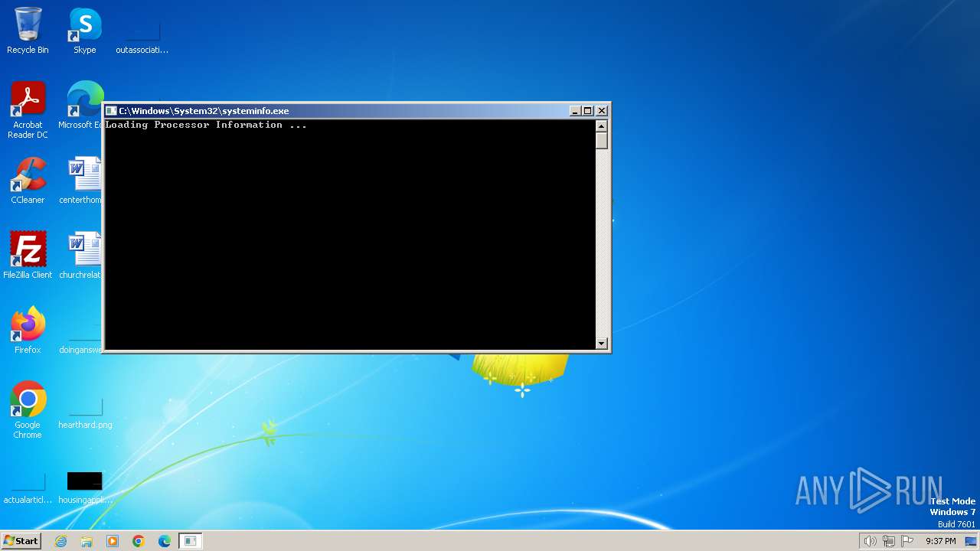This screenshot has width=980, height=551.
Task: Open the Recycle Bin desktop icon
Action: point(28,31)
